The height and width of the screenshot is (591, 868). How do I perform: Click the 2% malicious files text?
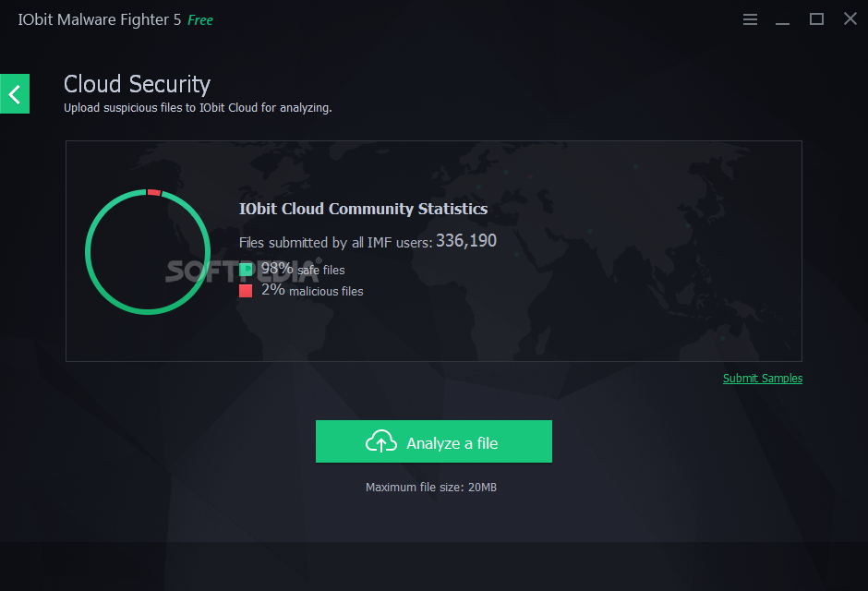(x=312, y=290)
